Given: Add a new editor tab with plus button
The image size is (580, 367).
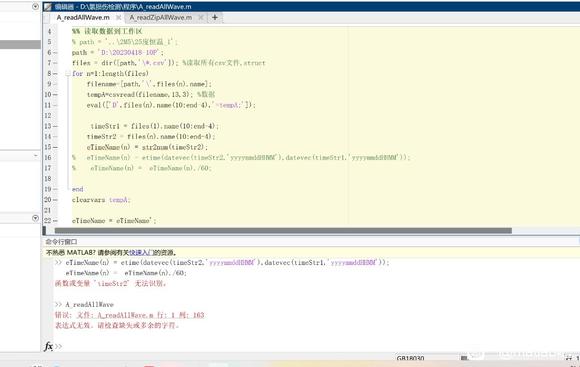Looking at the screenshot, I should [x=215, y=17].
